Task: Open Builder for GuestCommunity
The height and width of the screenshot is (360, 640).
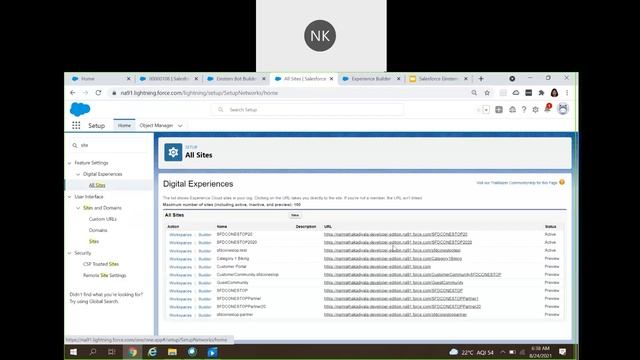Action: pyautogui.click(x=205, y=283)
